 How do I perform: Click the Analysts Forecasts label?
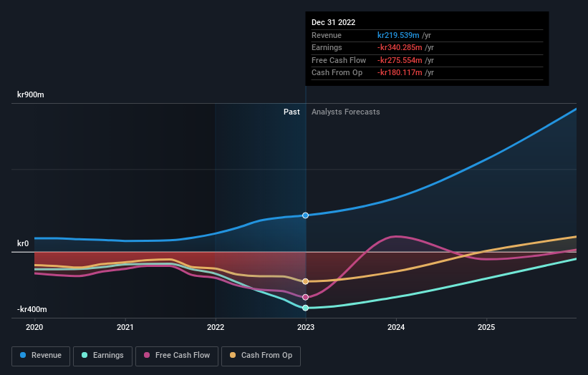click(x=345, y=112)
